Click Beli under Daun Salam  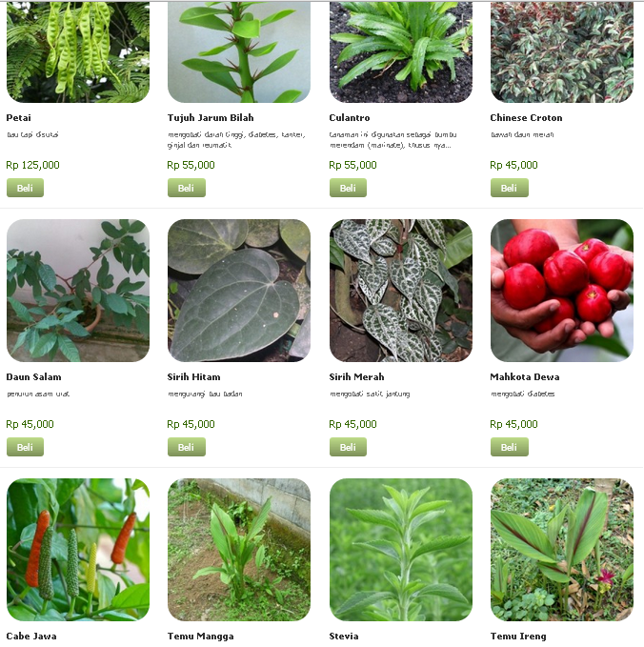click(25, 447)
